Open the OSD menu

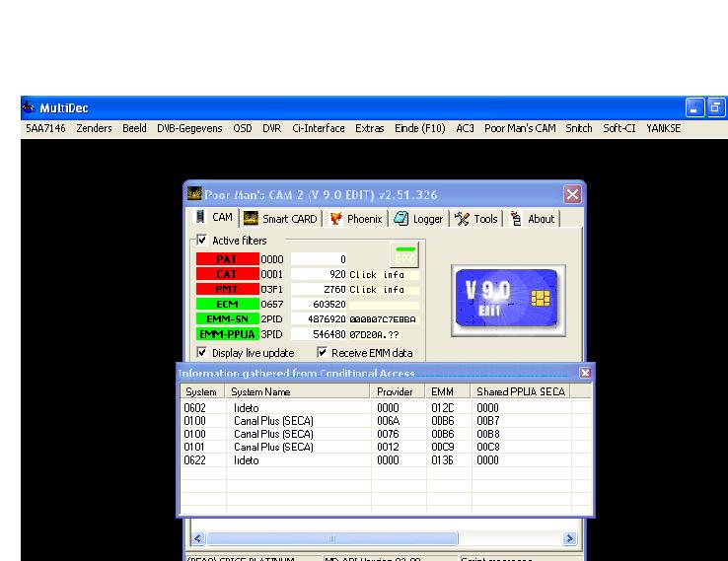[x=243, y=128]
